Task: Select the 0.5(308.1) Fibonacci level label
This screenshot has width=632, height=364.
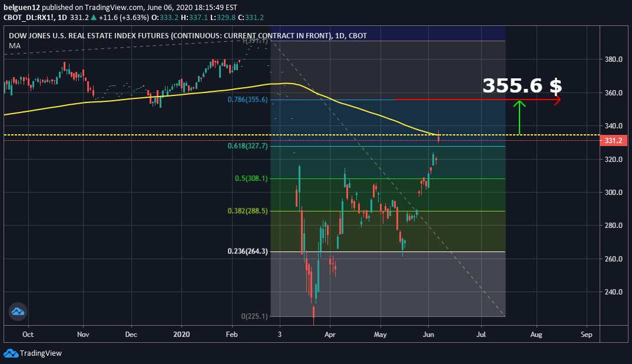Action: [251, 178]
